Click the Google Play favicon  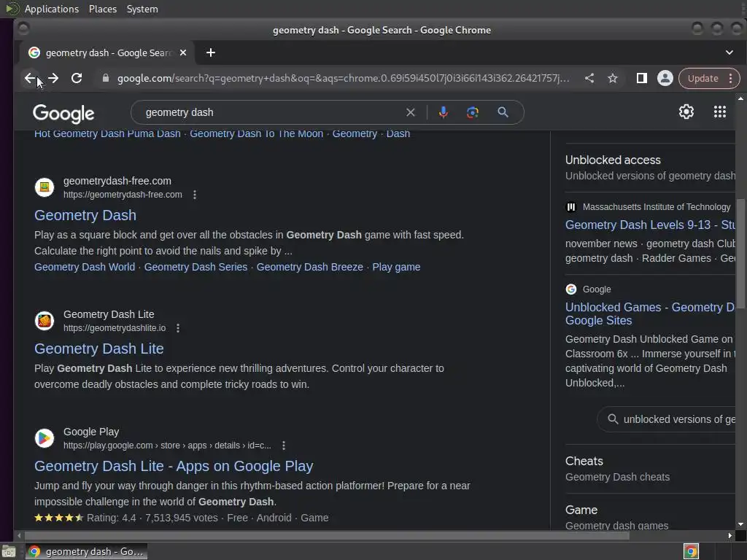click(44, 437)
